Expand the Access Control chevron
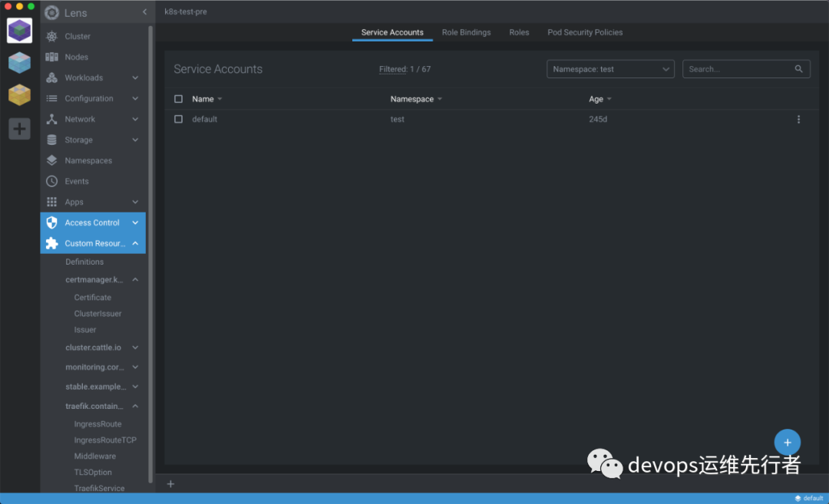The height and width of the screenshot is (504, 829). click(x=135, y=222)
